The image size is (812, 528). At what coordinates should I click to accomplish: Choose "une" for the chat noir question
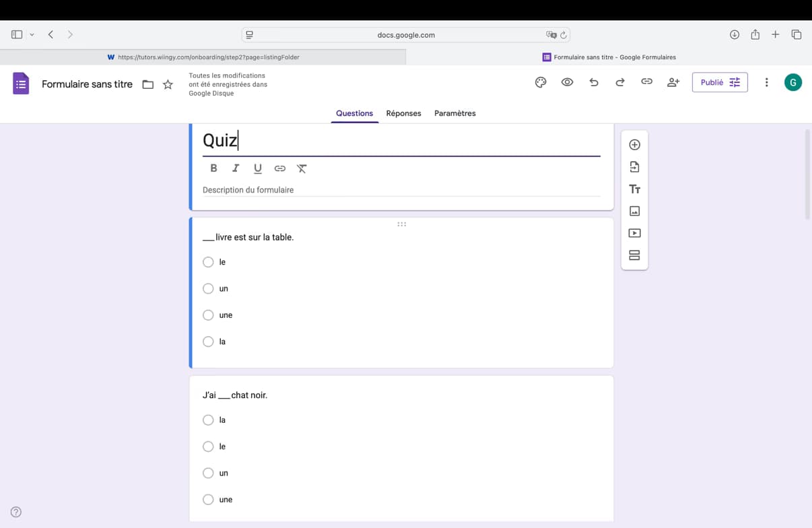(209, 499)
